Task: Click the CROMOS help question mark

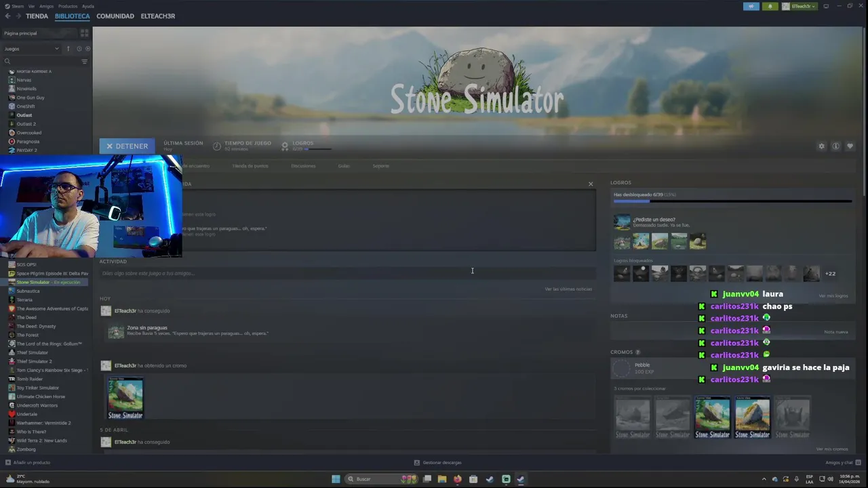Action: coord(638,352)
